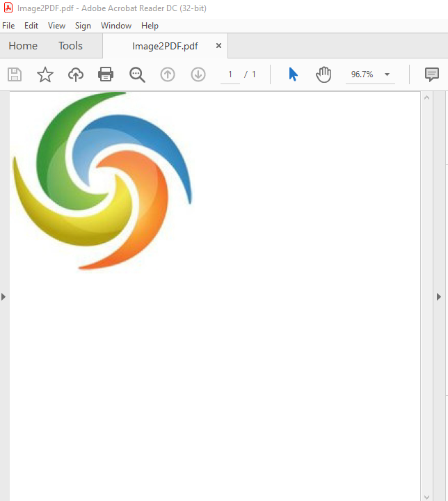Switch to the Hand pan tool
The image size is (448, 501).
(x=323, y=74)
